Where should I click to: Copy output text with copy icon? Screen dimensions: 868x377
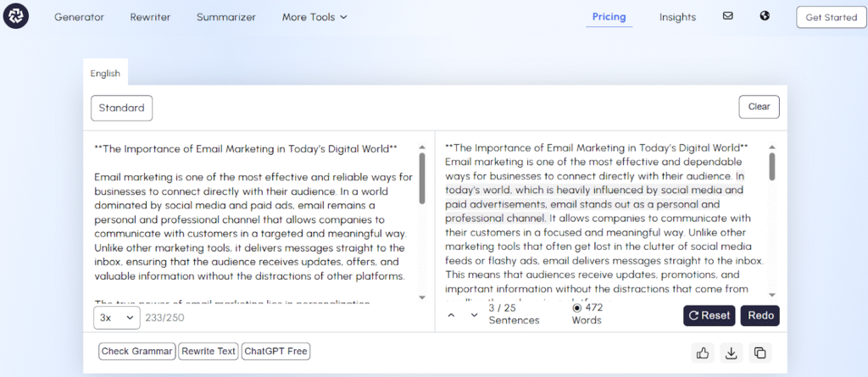(x=759, y=352)
